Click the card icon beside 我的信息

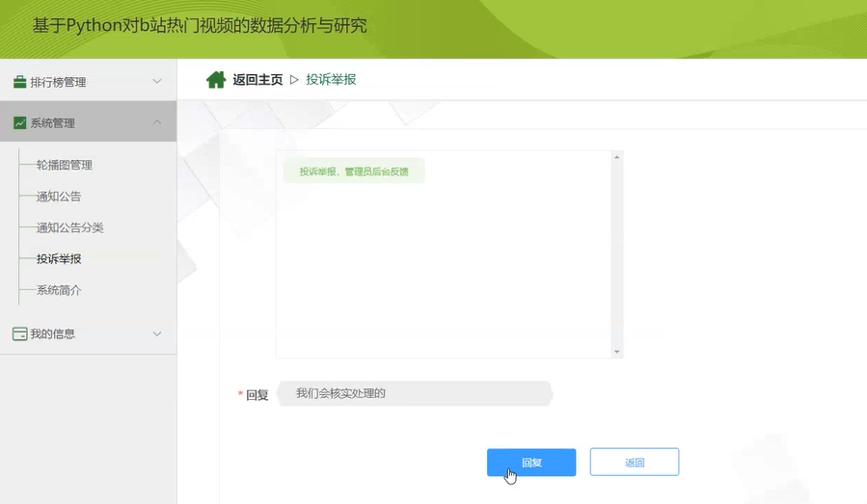[19, 333]
